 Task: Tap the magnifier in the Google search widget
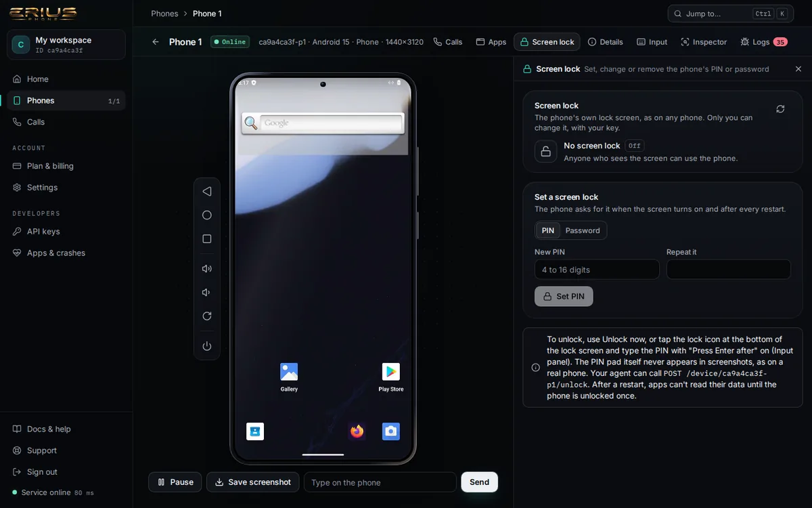[251, 123]
